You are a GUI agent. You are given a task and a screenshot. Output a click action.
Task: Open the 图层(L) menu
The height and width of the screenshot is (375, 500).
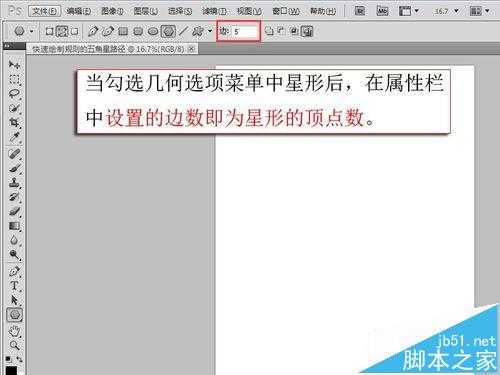(146, 11)
